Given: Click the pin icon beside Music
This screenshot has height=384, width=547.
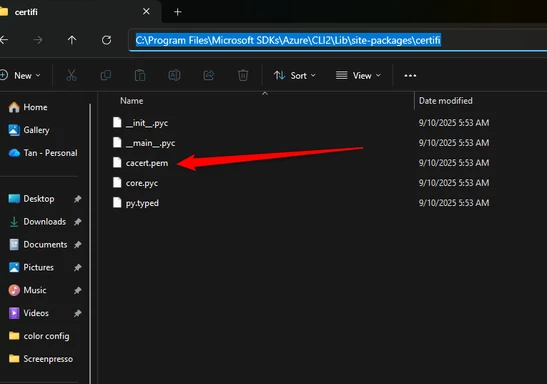Looking at the screenshot, I should [x=77, y=290].
